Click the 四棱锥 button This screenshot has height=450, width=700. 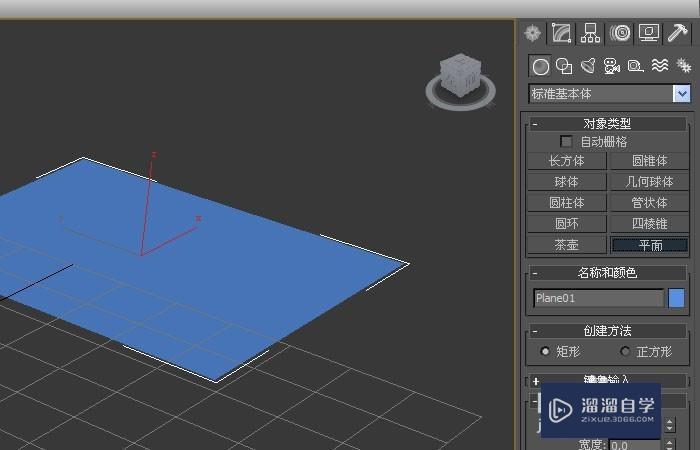click(650, 224)
